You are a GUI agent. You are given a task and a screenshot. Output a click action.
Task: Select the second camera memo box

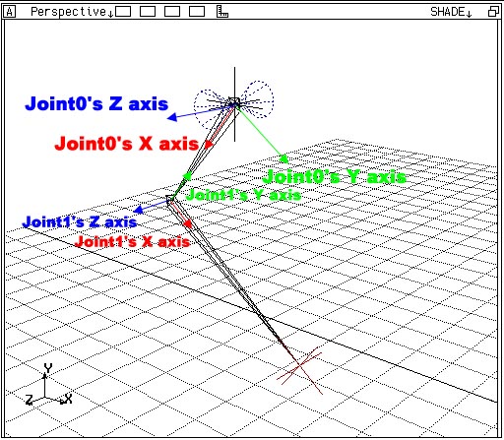click(148, 12)
